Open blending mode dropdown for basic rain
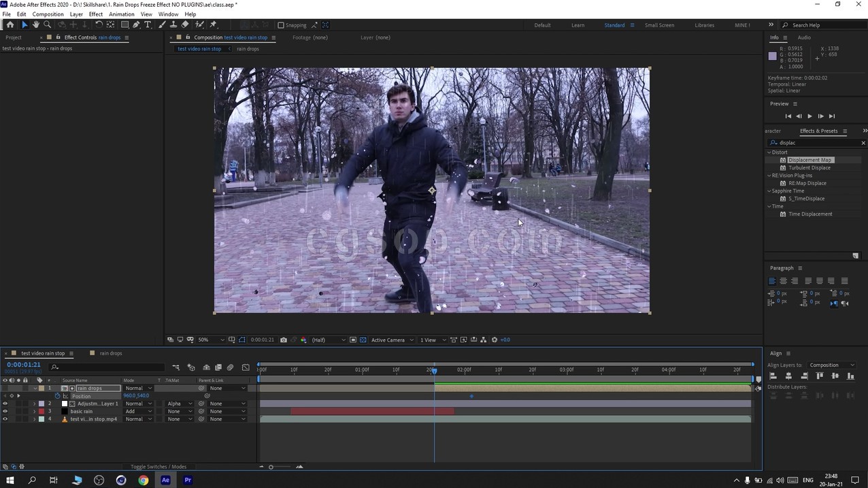 (x=138, y=411)
